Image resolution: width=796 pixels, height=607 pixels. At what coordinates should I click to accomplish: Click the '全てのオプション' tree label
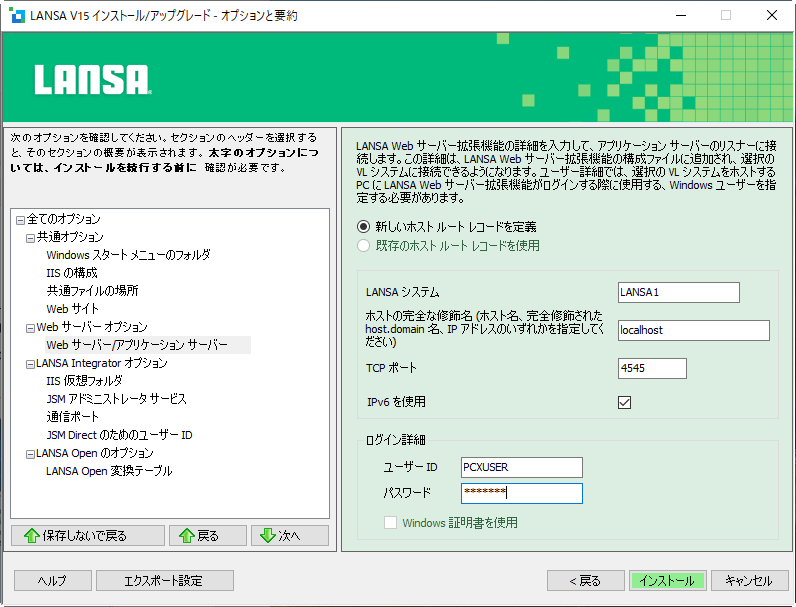[63, 219]
